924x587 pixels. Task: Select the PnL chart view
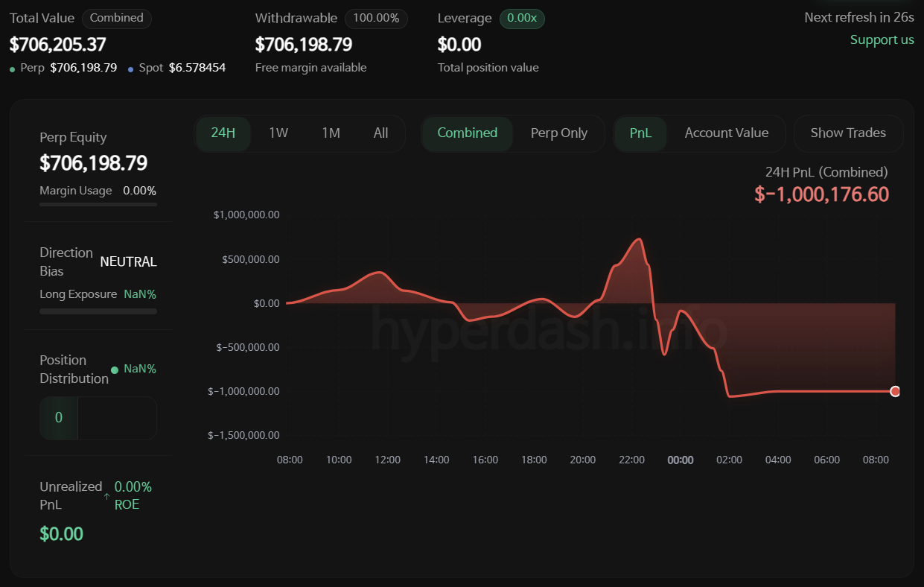coord(640,133)
